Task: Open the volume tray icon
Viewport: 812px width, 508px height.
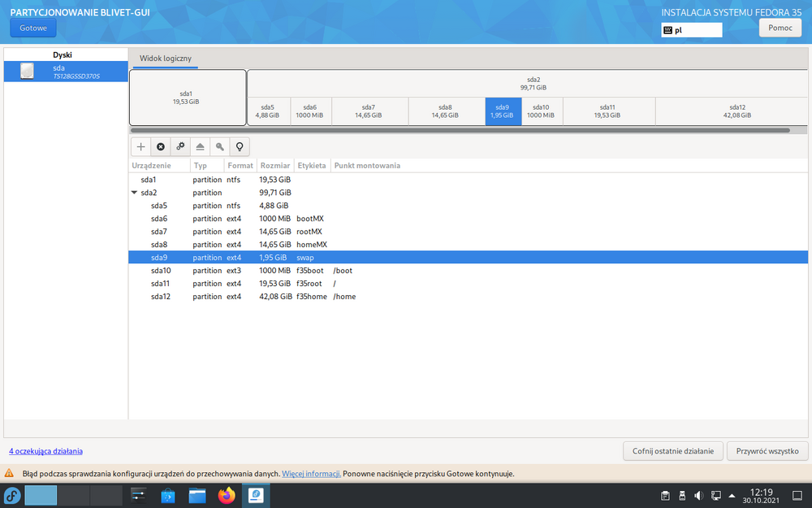Action: coord(698,496)
